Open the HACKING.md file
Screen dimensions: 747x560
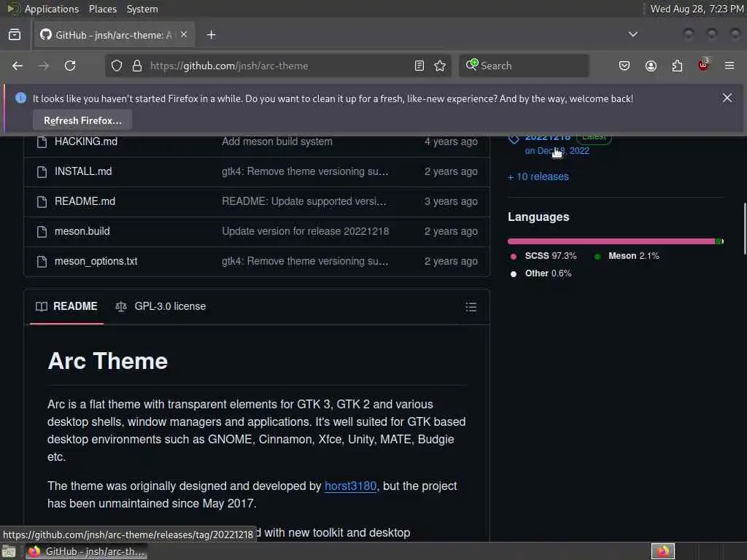[x=86, y=141]
